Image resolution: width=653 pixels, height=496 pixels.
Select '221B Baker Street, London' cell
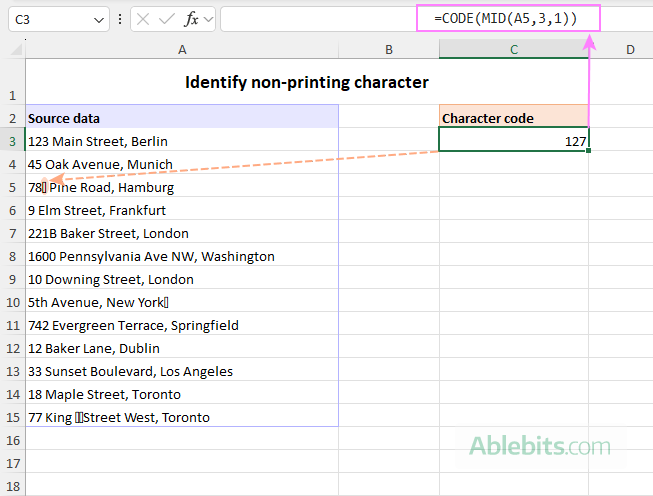pos(182,233)
